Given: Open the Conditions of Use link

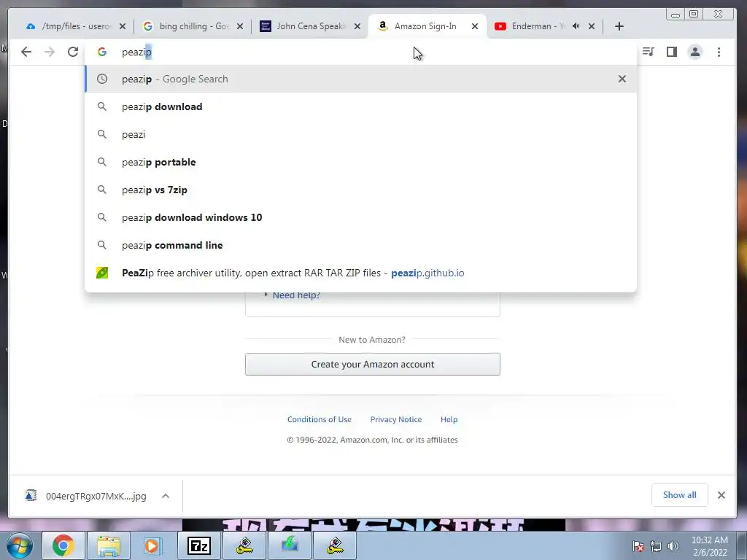Looking at the screenshot, I should point(320,419).
